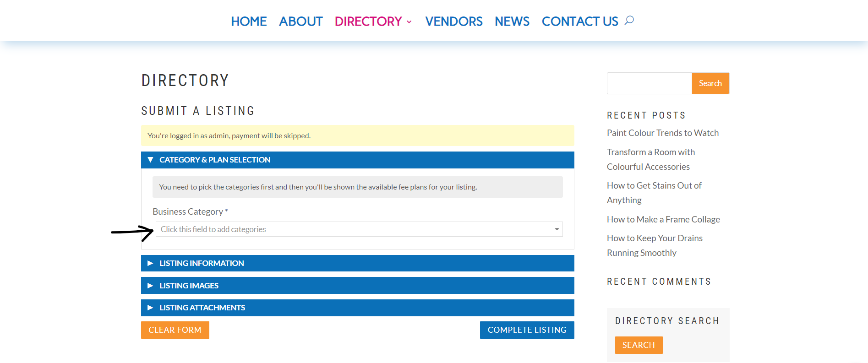Click the 'add categories' field
Image resolution: width=868 pixels, height=363 pixels.
359,229
